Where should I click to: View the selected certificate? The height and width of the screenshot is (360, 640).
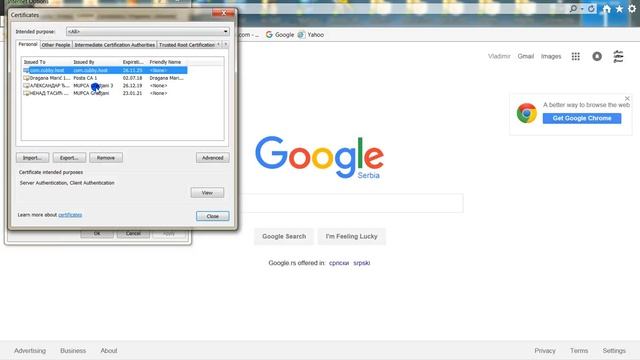(x=207, y=193)
